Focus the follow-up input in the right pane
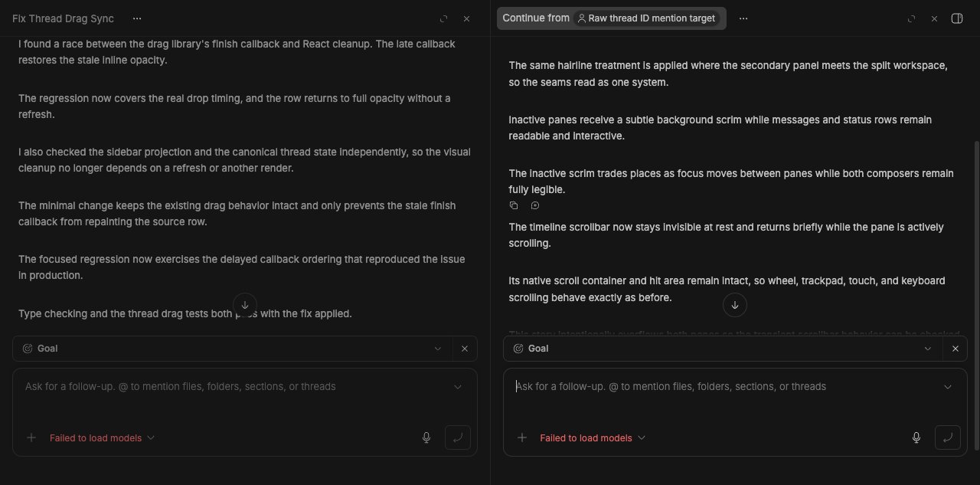The width and height of the screenshot is (980, 485). pyautogui.click(x=724, y=387)
